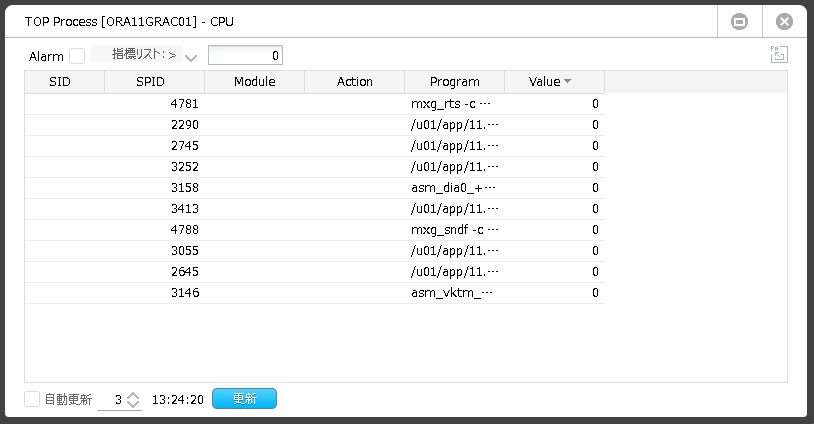Select the row with SPID 4781

315,104
